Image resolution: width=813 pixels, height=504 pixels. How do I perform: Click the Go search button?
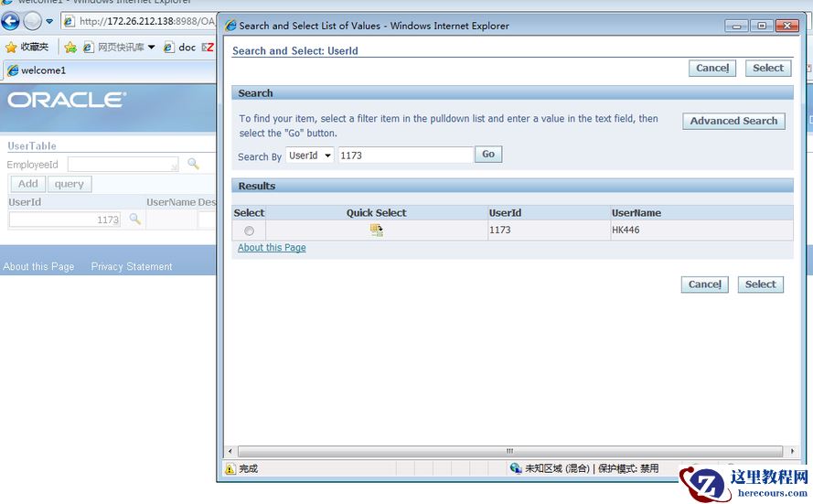tap(488, 154)
